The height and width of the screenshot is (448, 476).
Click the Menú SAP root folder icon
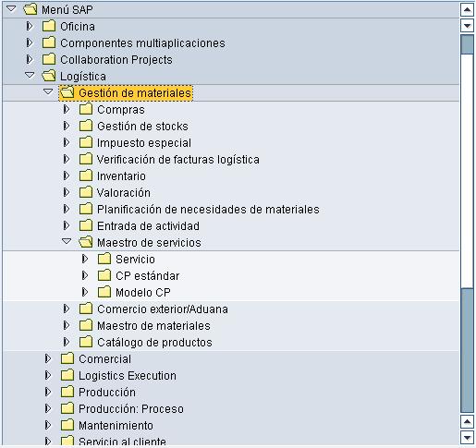[x=31, y=9]
